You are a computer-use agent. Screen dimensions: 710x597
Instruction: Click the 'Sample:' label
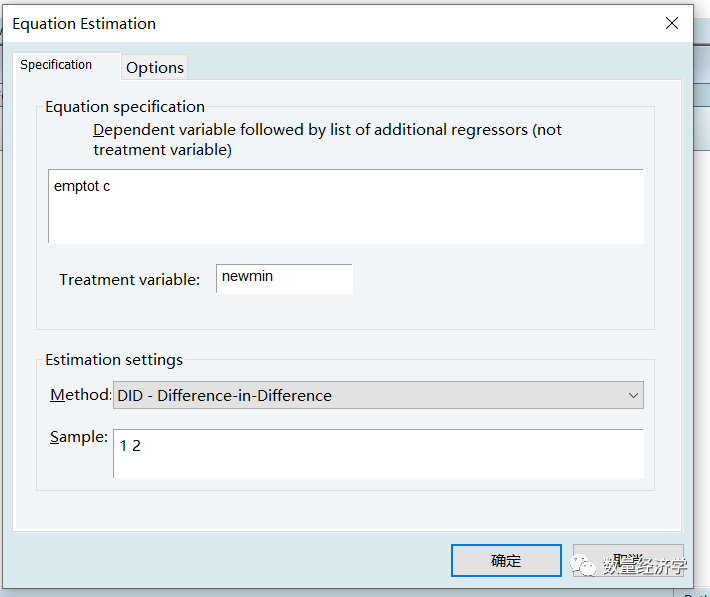coord(78,438)
